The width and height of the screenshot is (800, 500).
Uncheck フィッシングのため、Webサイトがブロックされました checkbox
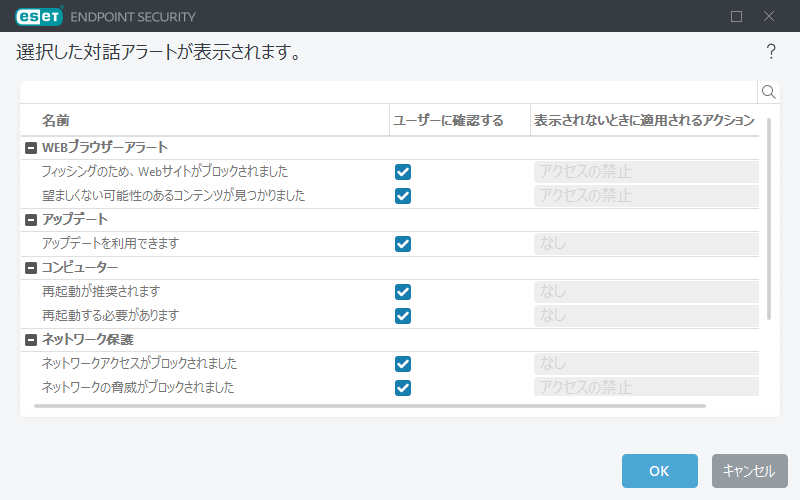(x=403, y=172)
